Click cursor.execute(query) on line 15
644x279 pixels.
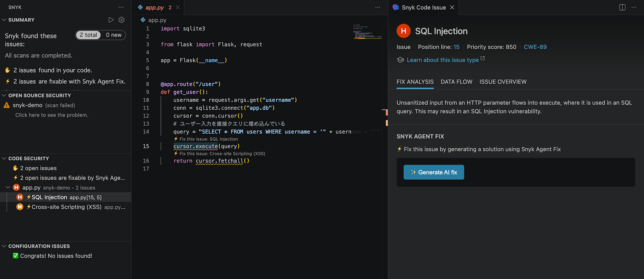tap(206, 146)
